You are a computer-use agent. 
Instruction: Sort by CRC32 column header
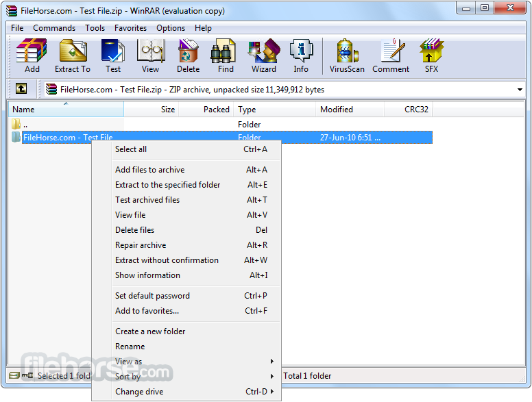point(409,109)
